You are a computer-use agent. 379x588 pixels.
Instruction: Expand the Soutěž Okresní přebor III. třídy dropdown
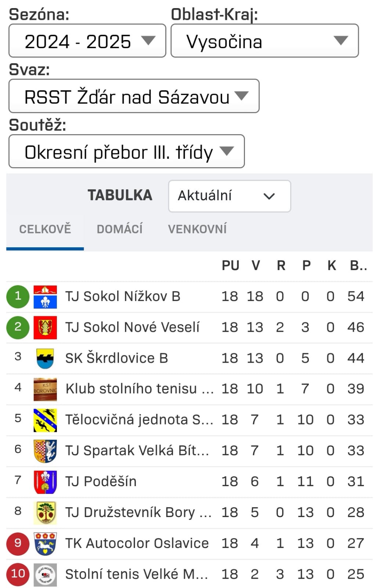(126, 151)
